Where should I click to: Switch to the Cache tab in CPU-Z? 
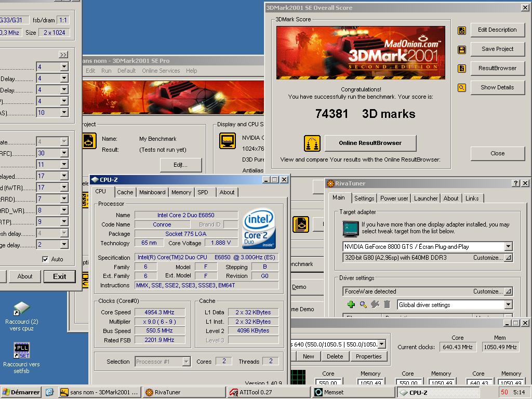pyautogui.click(x=125, y=192)
